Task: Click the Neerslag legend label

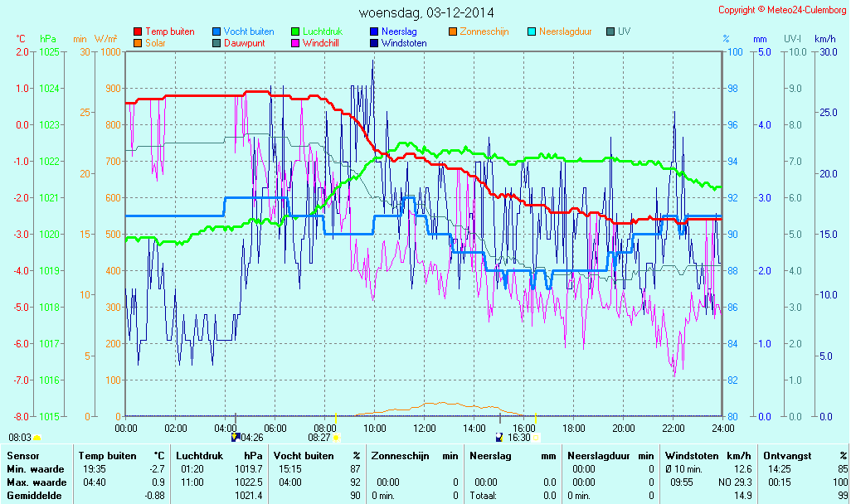Action: tap(399, 31)
